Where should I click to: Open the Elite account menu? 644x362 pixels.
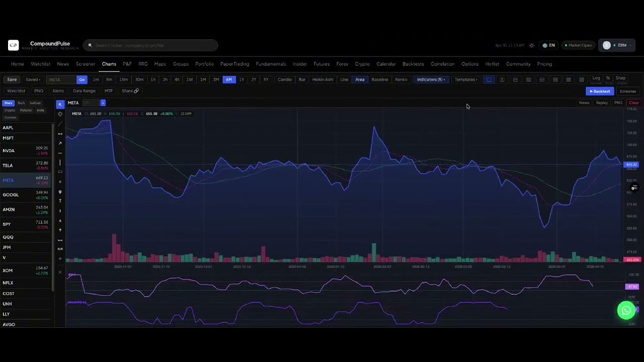tap(617, 45)
